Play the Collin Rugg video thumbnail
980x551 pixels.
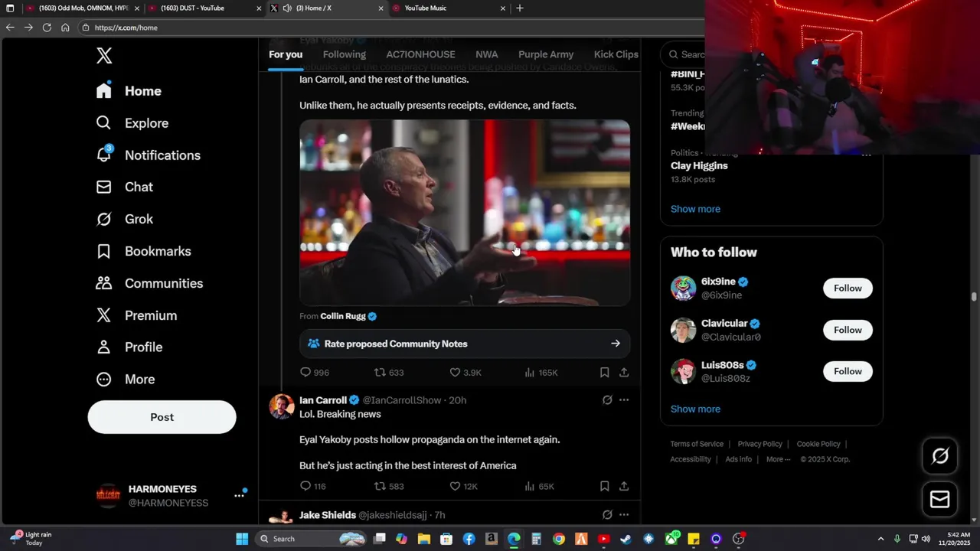tap(465, 213)
